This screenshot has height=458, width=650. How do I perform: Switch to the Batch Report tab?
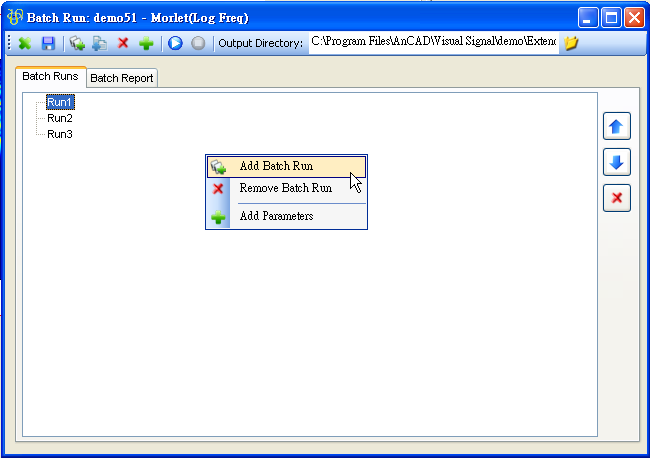point(122,78)
